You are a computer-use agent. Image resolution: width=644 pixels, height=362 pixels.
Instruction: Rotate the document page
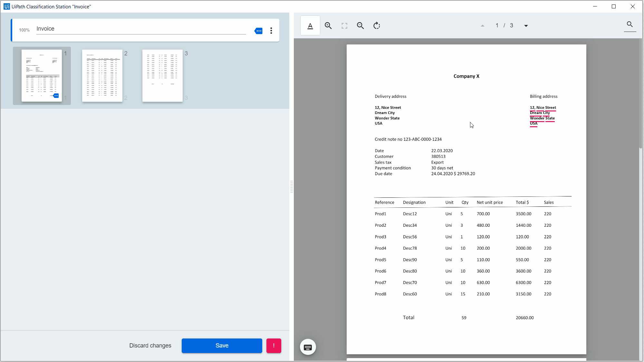tap(377, 26)
